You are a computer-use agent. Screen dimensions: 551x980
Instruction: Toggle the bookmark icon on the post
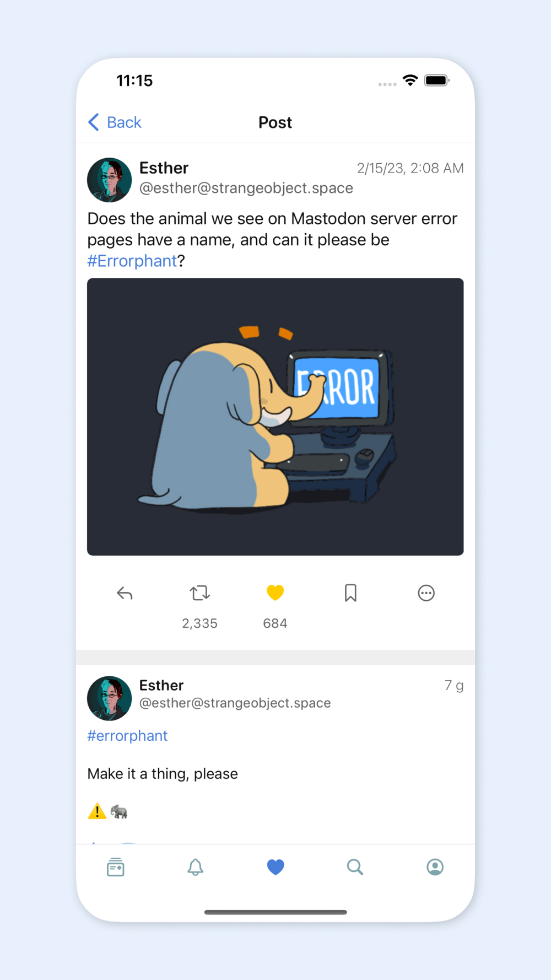(x=350, y=593)
